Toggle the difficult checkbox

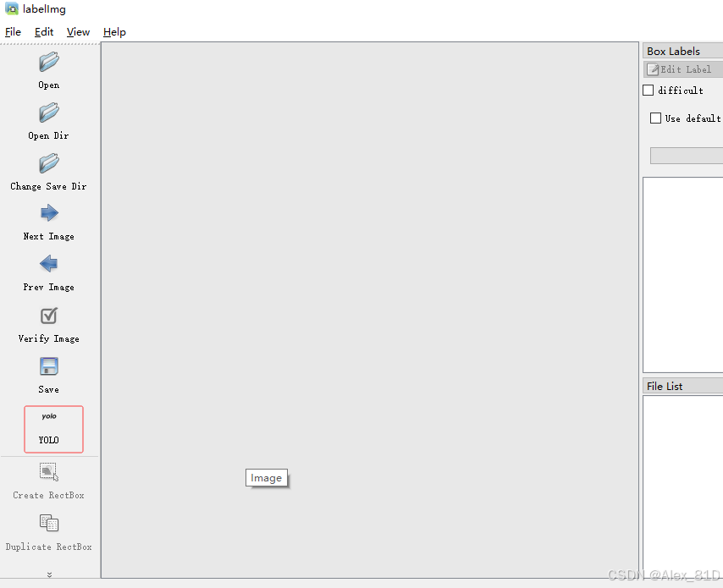tap(648, 90)
